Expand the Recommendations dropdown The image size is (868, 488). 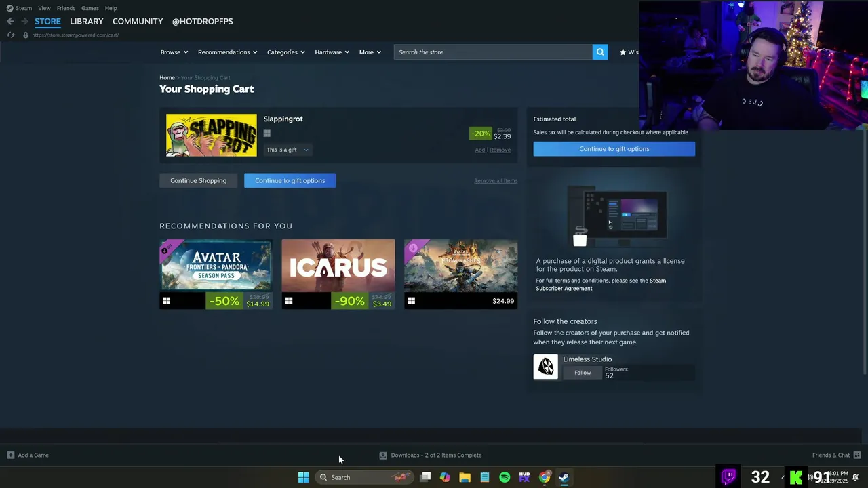228,52
